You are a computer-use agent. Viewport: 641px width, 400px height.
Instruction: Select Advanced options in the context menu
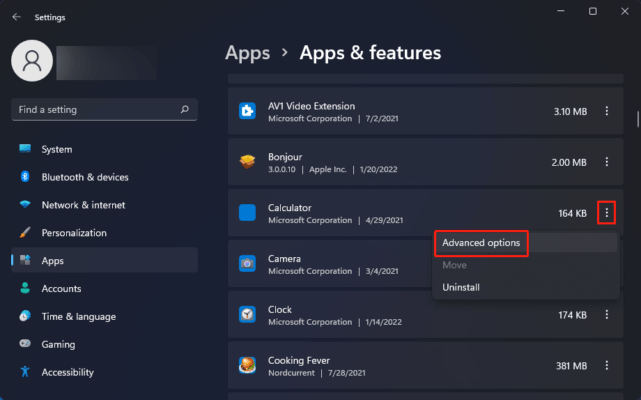pos(526,243)
